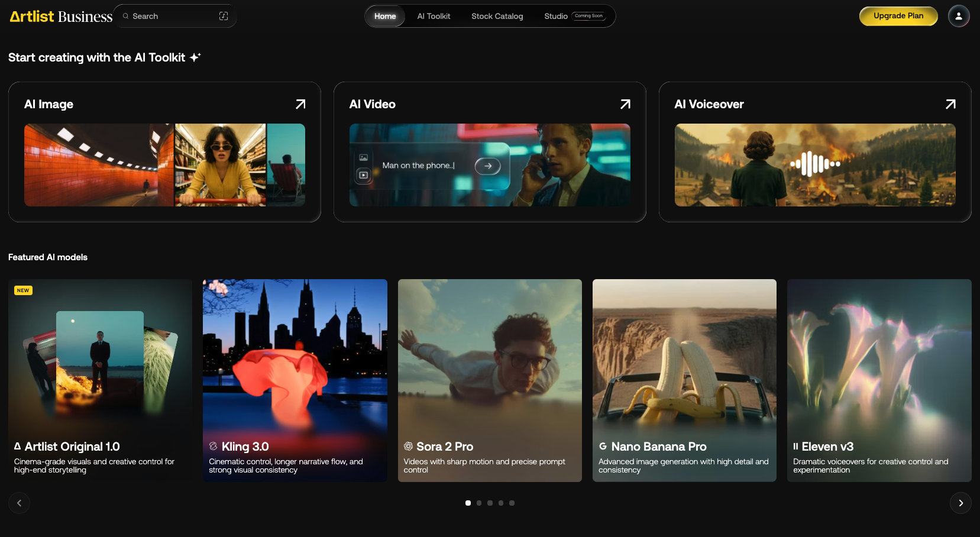The image size is (980, 537).
Task: Click the AI Voiceover card title
Action: tap(709, 104)
